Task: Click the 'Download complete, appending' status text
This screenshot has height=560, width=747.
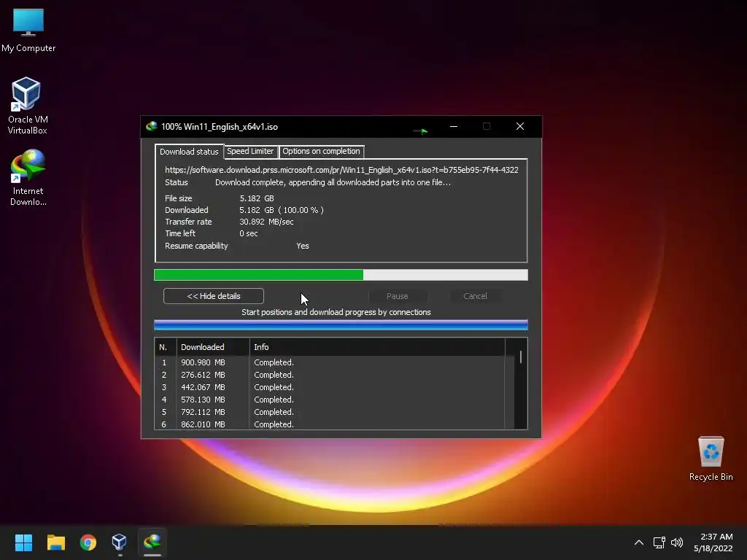Action: [x=333, y=182]
